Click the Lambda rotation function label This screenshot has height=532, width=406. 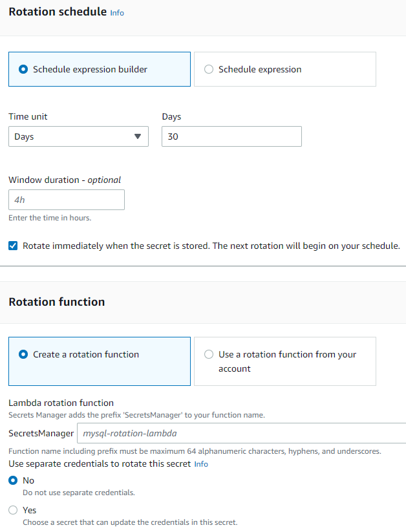(61, 403)
